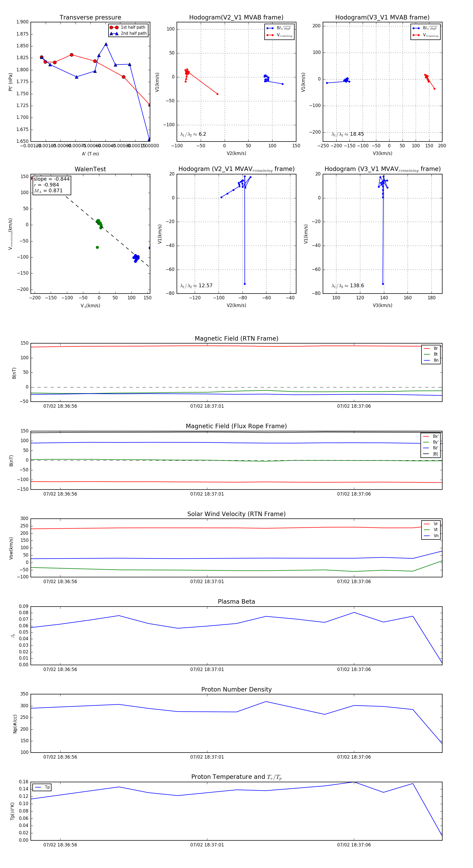Click the isolated green dot in WalenTest plot
Screen dimensions: 473x868
(x=97, y=247)
